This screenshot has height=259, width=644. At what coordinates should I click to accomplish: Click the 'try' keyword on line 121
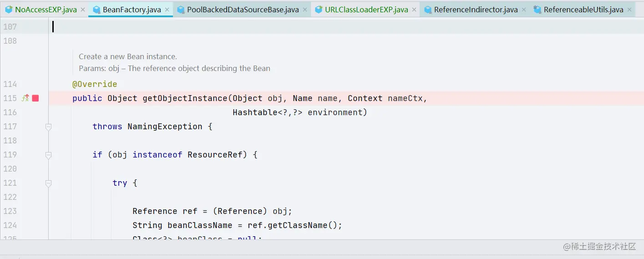(x=120, y=183)
